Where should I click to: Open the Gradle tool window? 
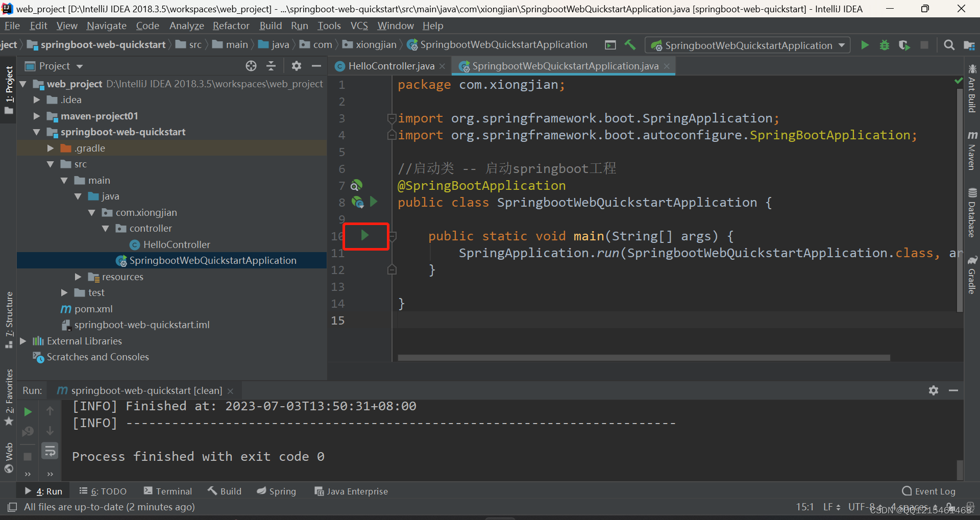972,275
